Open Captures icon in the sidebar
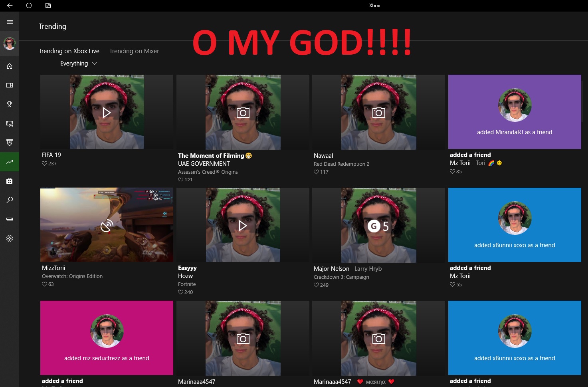 [10, 123]
